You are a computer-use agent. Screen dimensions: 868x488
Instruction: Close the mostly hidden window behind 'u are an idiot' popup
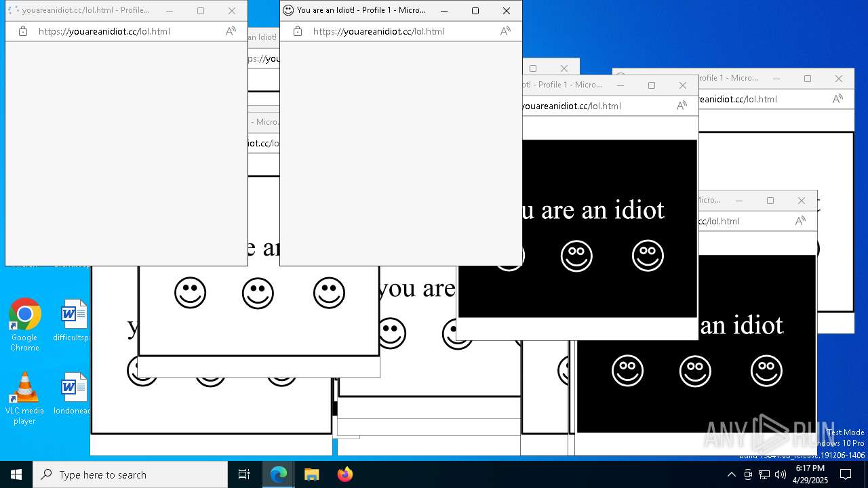click(x=564, y=68)
